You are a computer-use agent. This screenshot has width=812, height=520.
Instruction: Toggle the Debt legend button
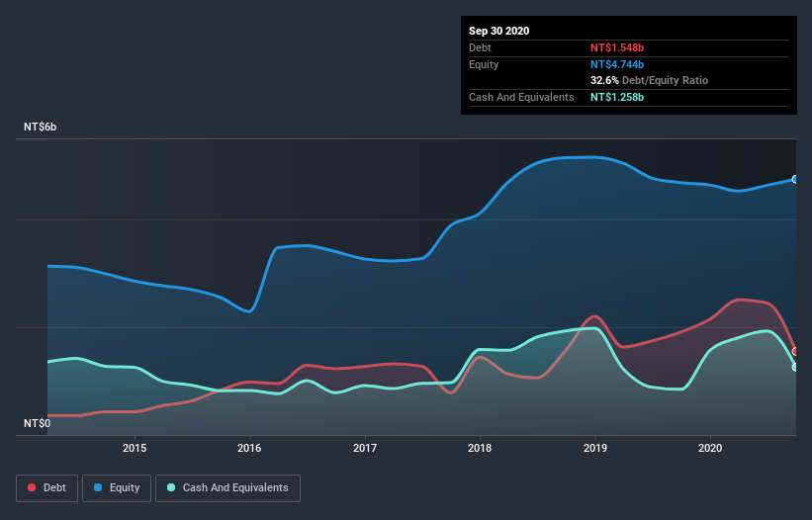(x=46, y=488)
